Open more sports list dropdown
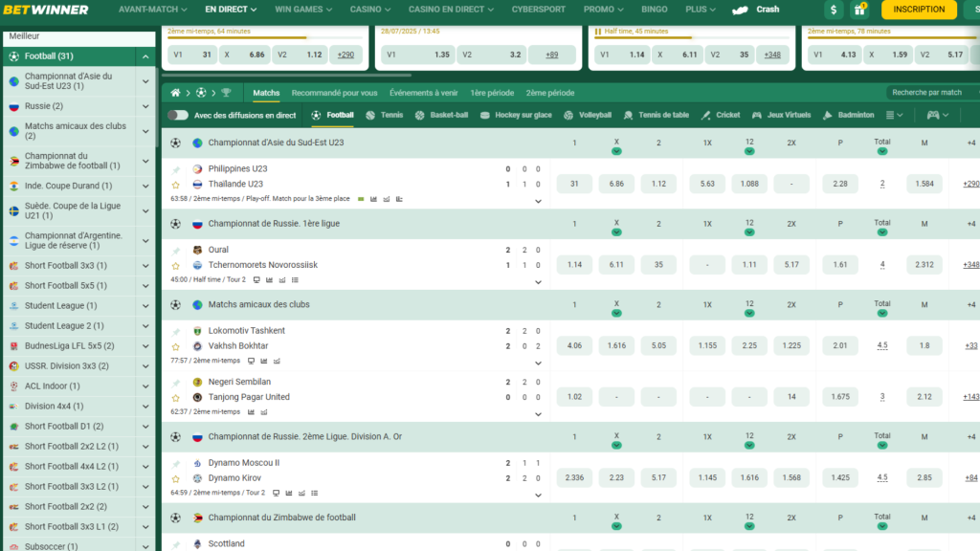This screenshot has width=980, height=551. coord(895,115)
